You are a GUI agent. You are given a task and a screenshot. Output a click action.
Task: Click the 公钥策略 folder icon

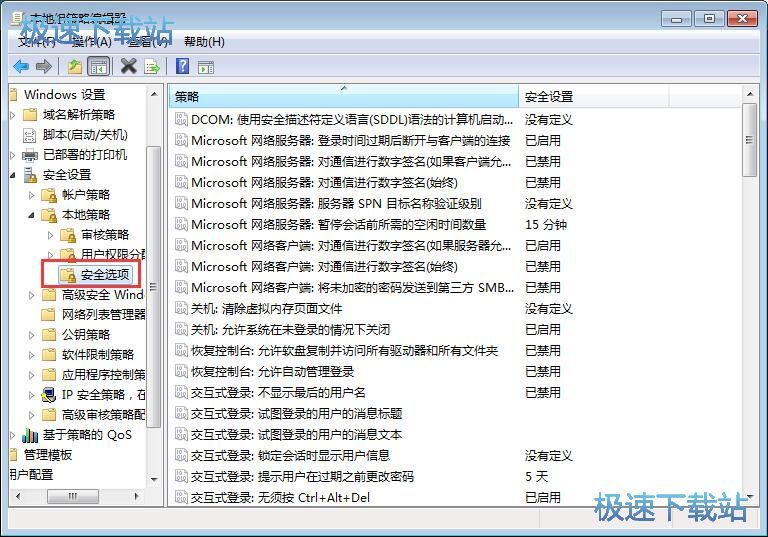[48, 335]
